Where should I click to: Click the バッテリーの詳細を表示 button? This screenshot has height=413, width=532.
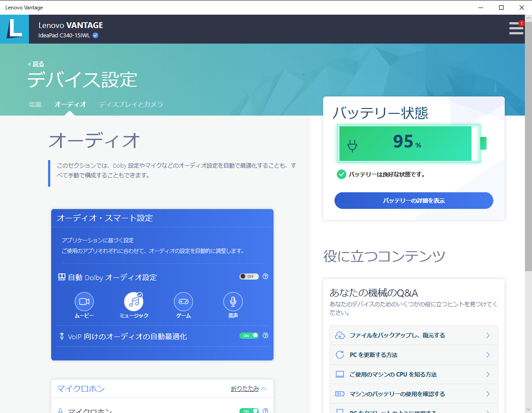(x=414, y=200)
